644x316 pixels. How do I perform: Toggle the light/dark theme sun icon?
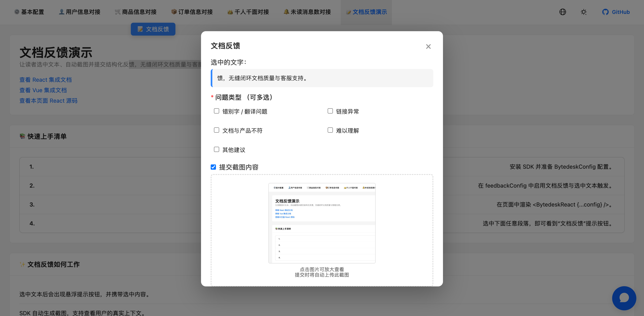(584, 12)
